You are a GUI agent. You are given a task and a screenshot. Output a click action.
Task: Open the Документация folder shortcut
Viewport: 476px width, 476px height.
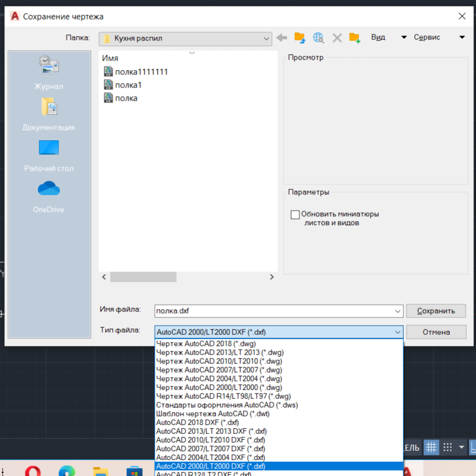pos(49,114)
